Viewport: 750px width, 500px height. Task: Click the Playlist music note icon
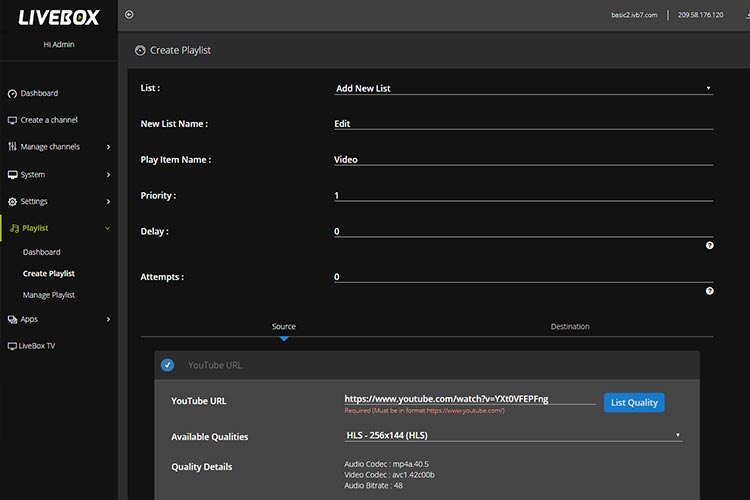[x=14, y=228]
